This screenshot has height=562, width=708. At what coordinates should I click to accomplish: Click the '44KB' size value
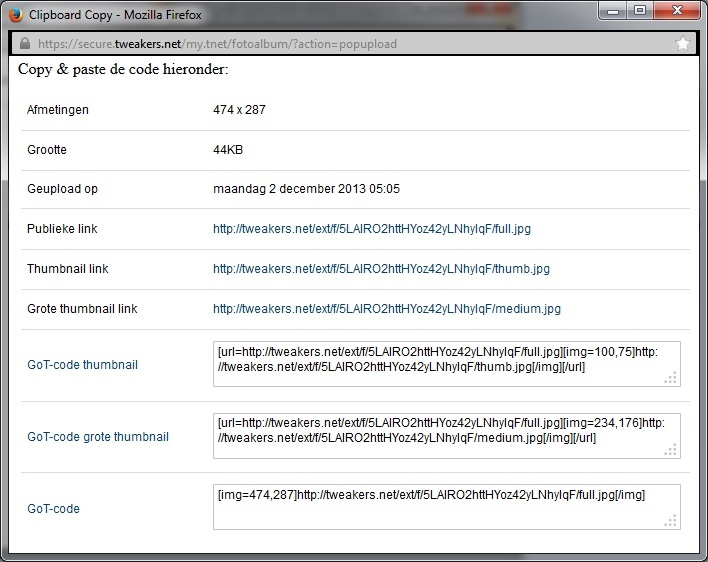coord(228,150)
